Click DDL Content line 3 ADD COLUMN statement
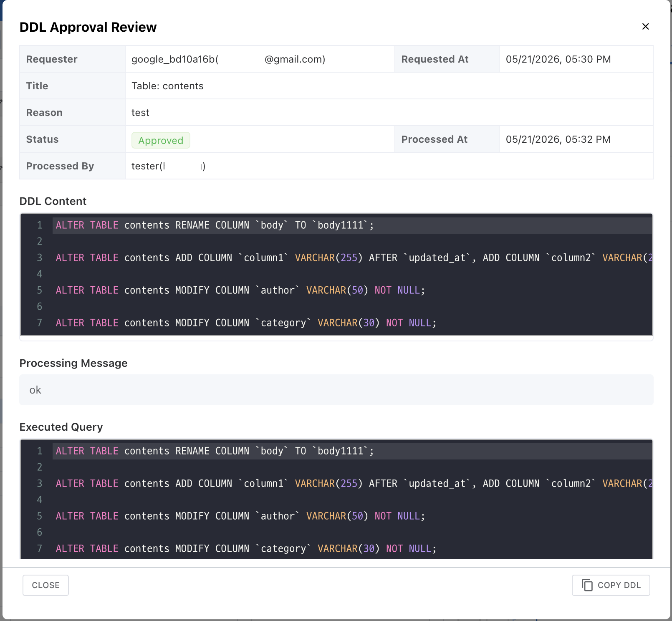 [x=354, y=258]
